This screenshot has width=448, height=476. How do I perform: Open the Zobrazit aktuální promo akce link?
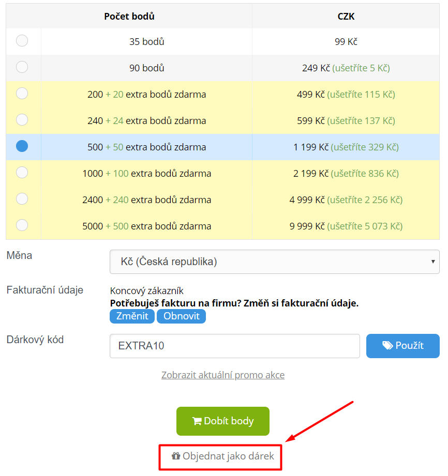[x=223, y=375]
